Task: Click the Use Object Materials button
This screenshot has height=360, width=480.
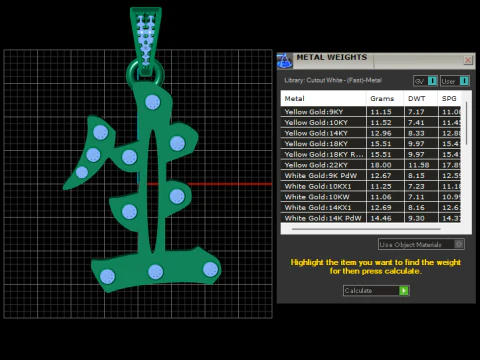Action: point(421,244)
